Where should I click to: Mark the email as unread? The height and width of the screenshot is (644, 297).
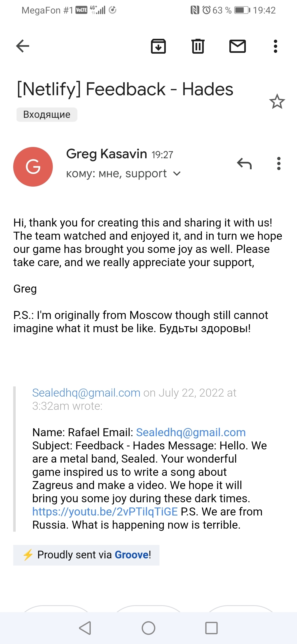238,46
